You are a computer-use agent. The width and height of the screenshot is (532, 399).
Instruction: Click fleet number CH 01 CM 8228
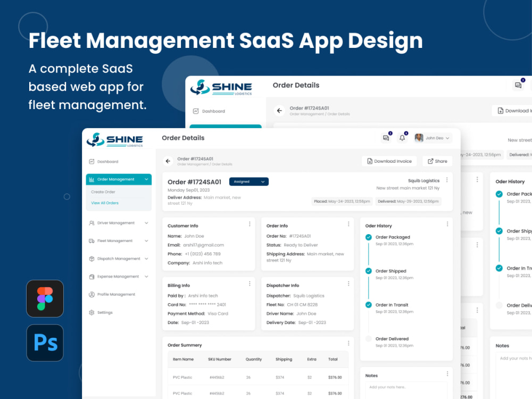point(302,305)
